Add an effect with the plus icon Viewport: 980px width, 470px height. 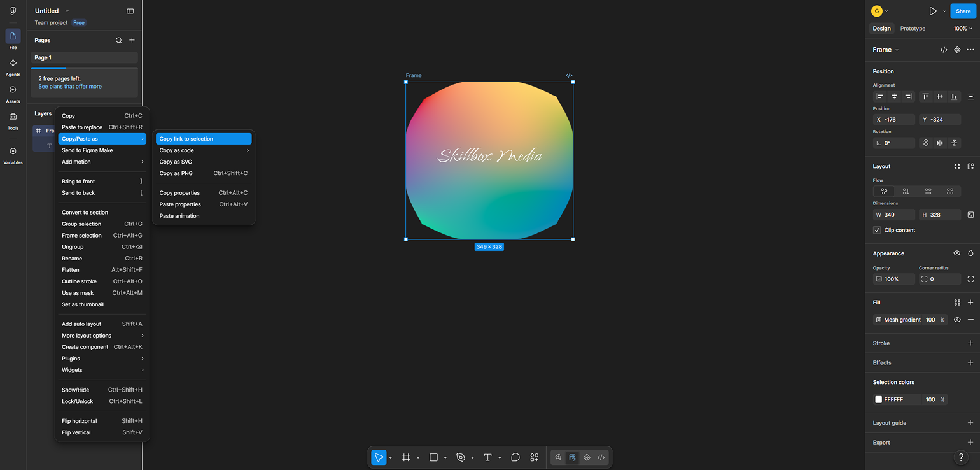coord(970,362)
